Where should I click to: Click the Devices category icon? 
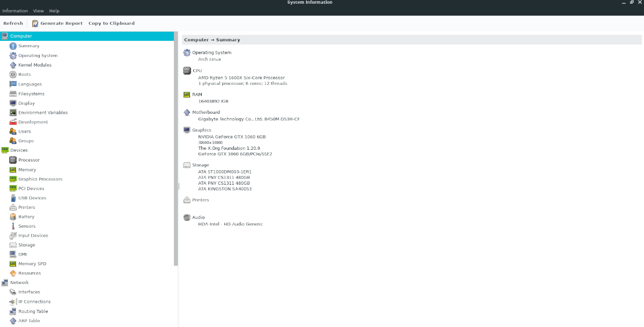tap(5, 150)
